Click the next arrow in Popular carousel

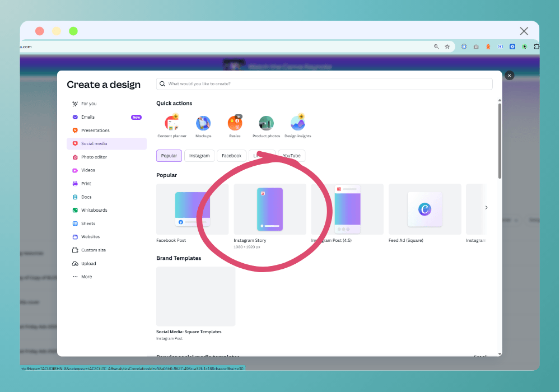(x=486, y=207)
